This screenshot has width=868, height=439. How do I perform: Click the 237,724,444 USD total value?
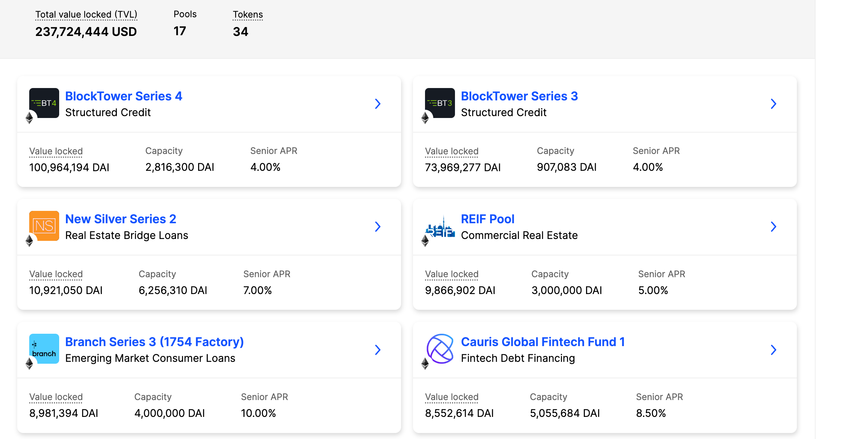pos(86,32)
